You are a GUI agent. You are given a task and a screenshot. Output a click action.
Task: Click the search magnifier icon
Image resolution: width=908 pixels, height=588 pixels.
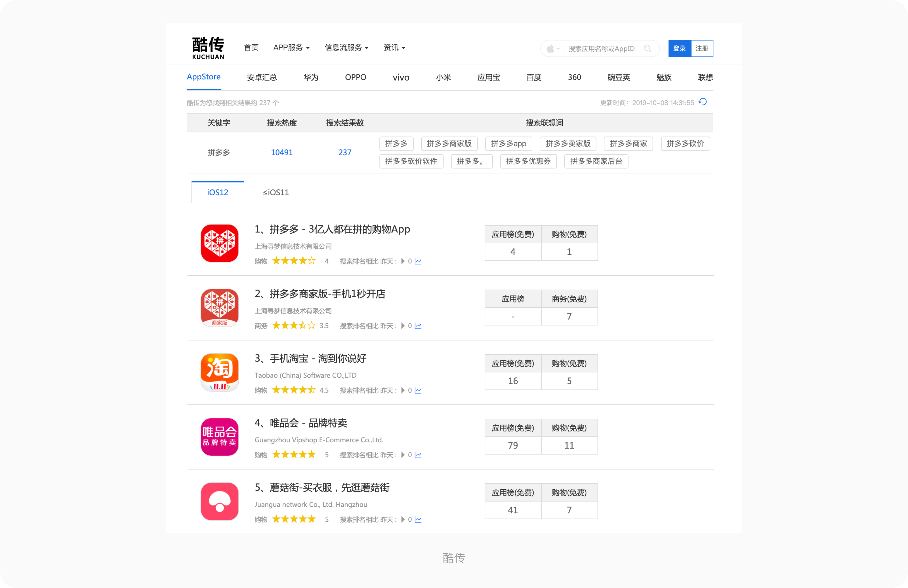[648, 48]
